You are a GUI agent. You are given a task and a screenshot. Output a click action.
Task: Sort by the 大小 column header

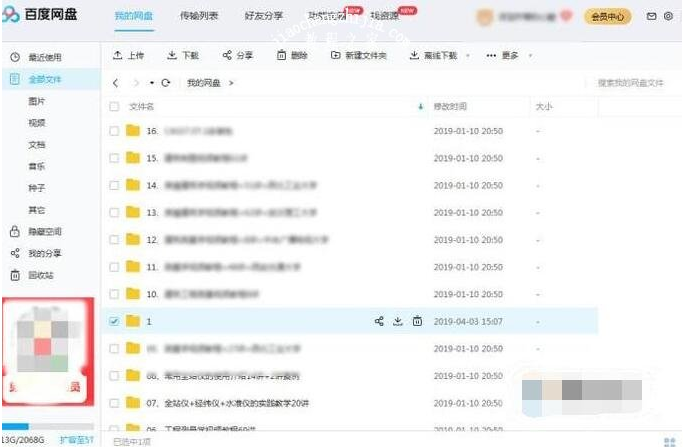[544, 106]
